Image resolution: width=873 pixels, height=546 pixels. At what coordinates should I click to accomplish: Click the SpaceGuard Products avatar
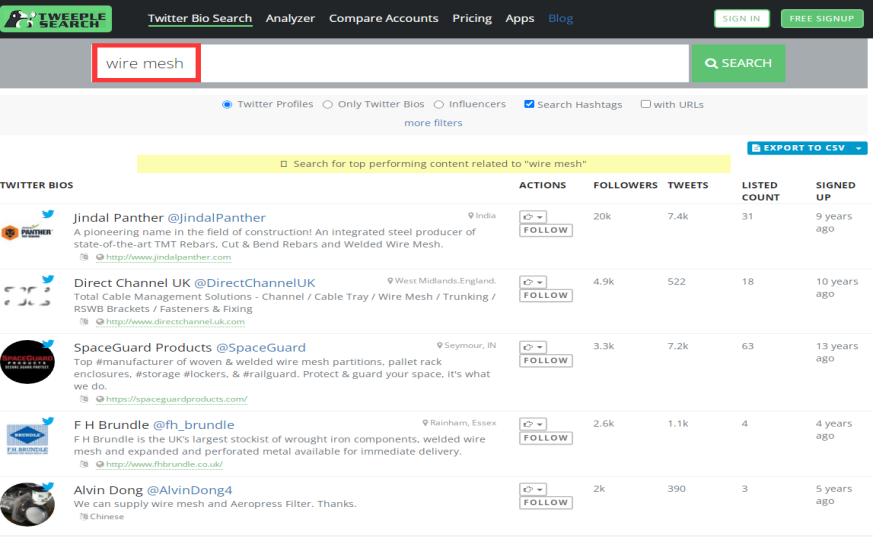click(27, 362)
